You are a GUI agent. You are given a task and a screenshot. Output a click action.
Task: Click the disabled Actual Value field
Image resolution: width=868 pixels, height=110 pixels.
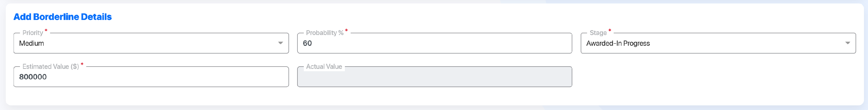[434, 77]
